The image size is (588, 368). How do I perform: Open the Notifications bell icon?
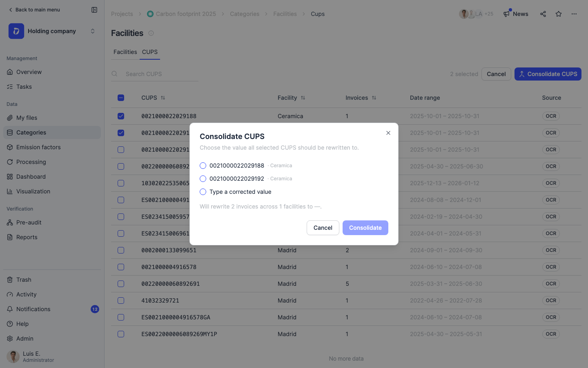10,309
